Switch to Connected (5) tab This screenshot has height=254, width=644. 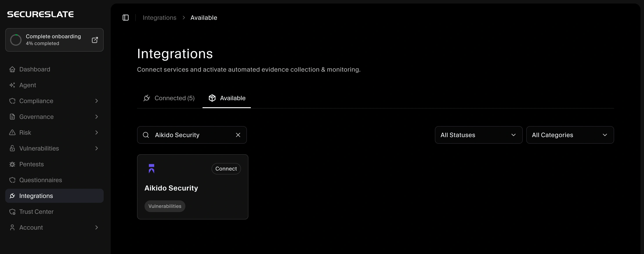pos(169,98)
